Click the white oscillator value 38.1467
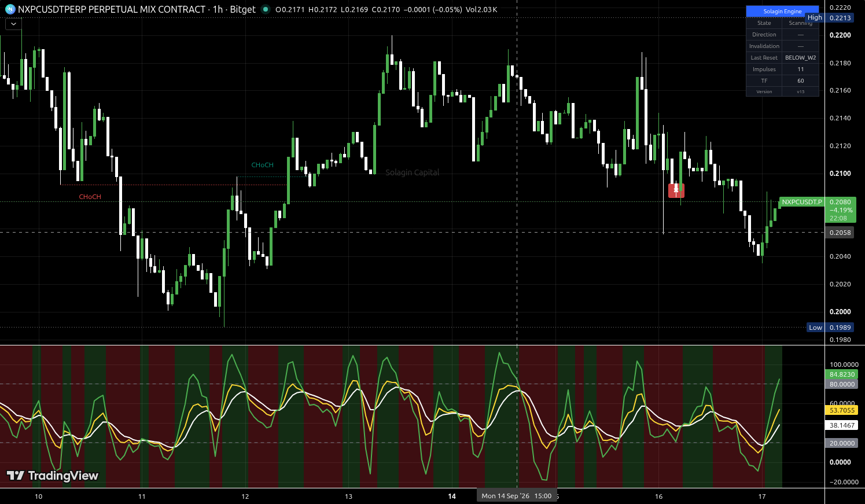Viewport: 865px width, 504px height. pos(842,425)
